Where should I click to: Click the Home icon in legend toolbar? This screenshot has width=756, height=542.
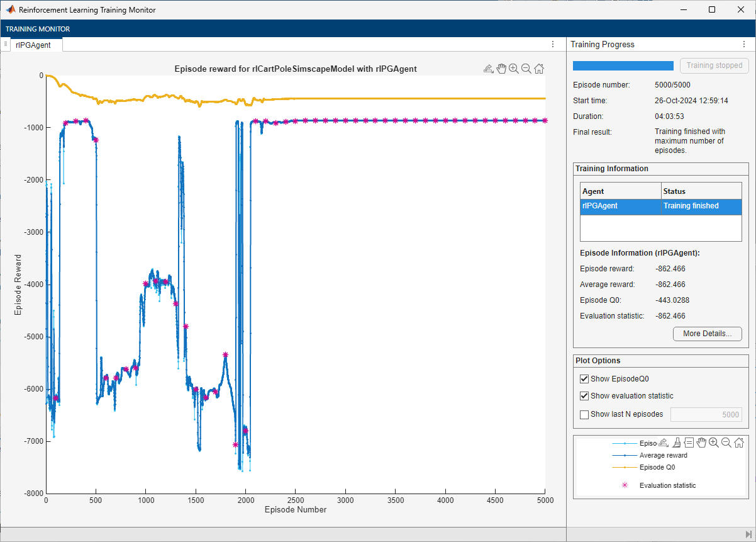point(739,443)
